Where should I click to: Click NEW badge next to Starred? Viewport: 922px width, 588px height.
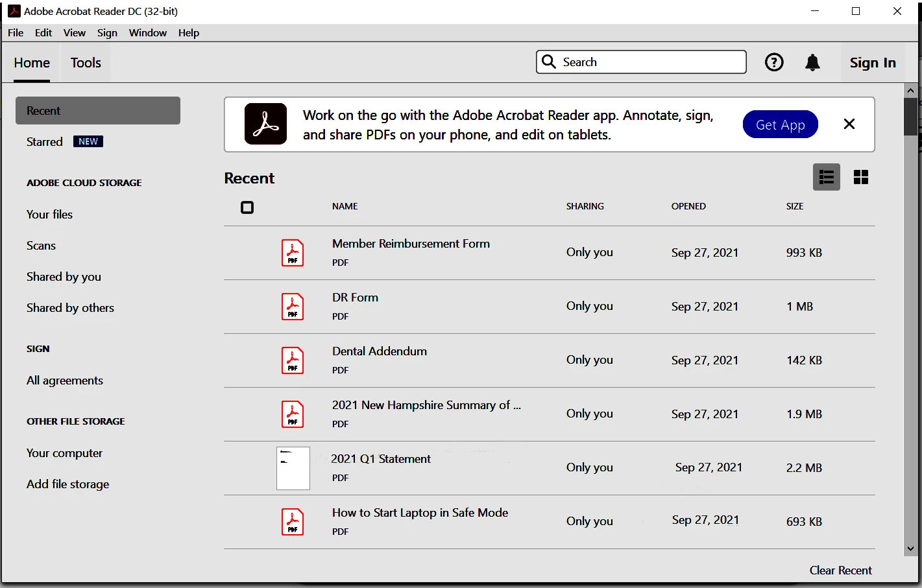click(88, 141)
